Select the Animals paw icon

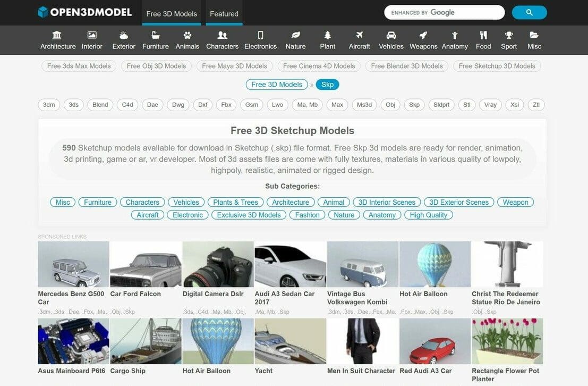click(x=188, y=35)
